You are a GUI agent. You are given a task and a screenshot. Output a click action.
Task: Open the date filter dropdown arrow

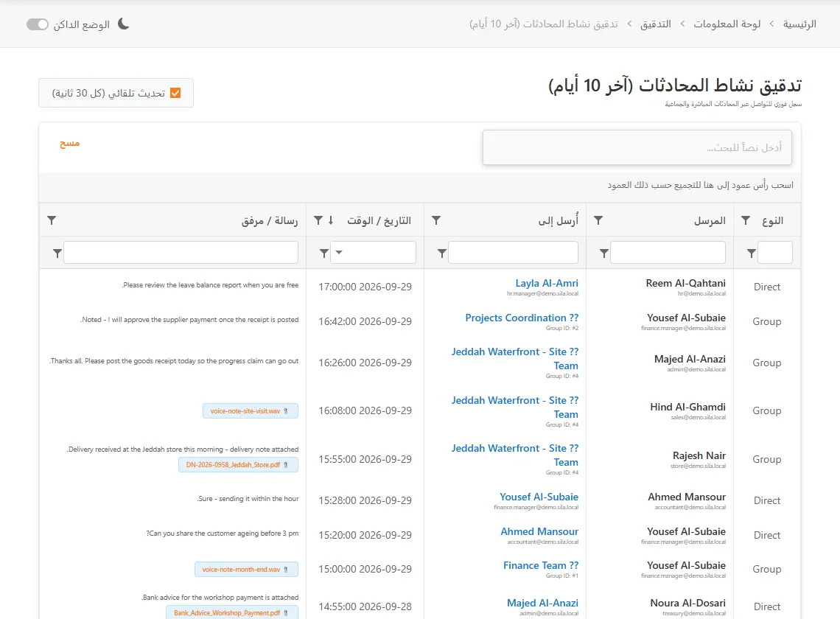pos(339,253)
